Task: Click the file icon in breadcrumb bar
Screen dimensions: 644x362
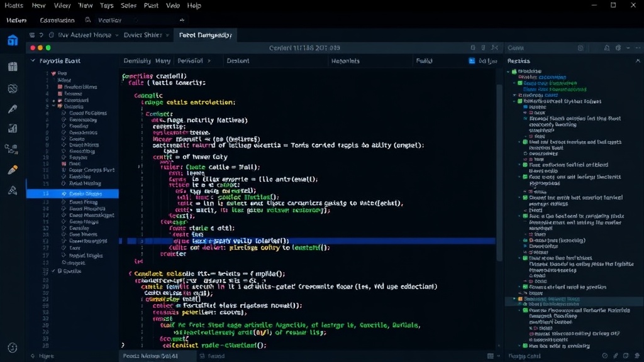Action: (x=51, y=35)
